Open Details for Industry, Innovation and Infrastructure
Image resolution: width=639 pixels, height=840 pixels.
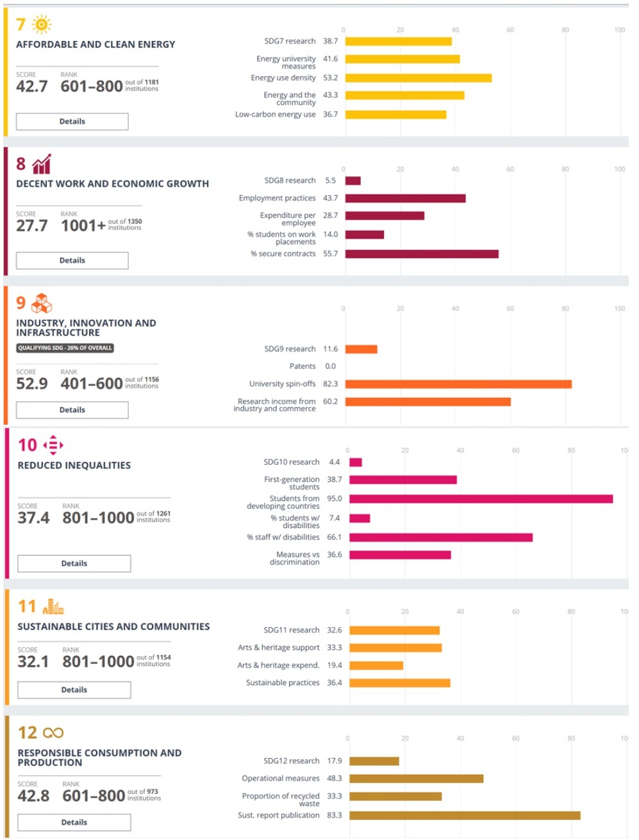click(72, 410)
